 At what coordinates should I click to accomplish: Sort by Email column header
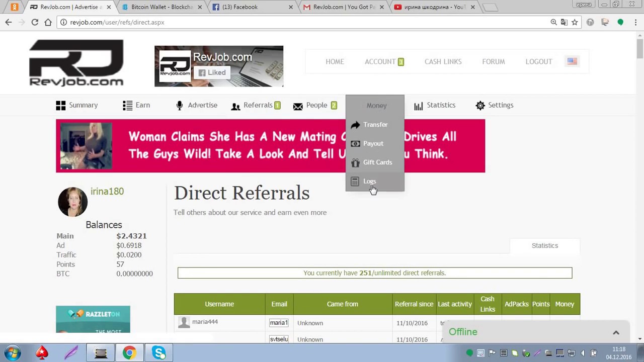tap(279, 304)
